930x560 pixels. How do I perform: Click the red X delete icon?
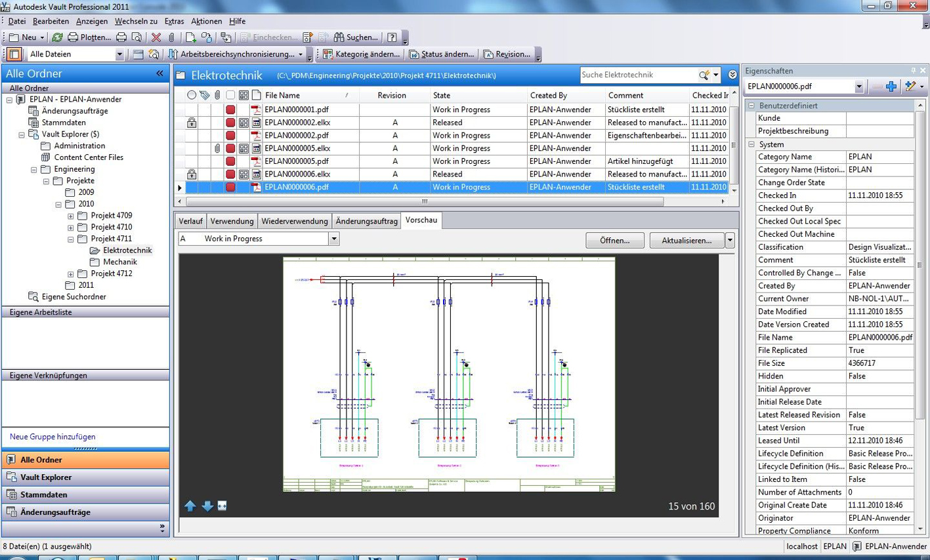156,37
